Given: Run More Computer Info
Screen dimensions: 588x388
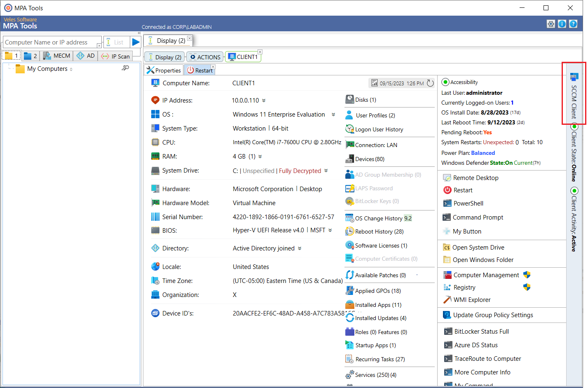Looking at the screenshot, I should tap(477, 372).
